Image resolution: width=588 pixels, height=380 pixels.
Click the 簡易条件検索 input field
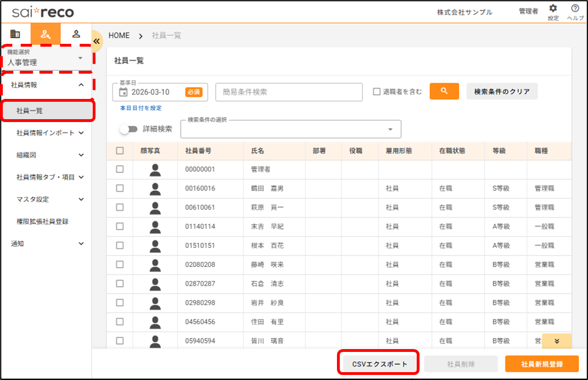tap(289, 92)
